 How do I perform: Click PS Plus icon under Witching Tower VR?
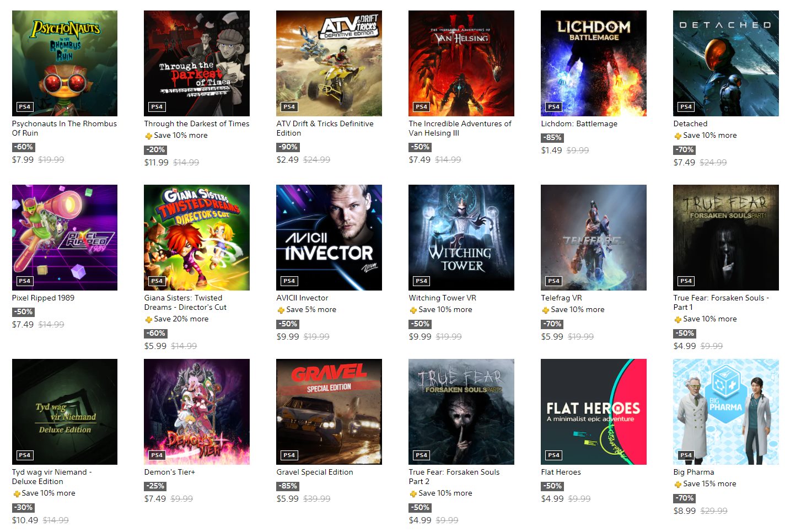(x=413, y=310)
